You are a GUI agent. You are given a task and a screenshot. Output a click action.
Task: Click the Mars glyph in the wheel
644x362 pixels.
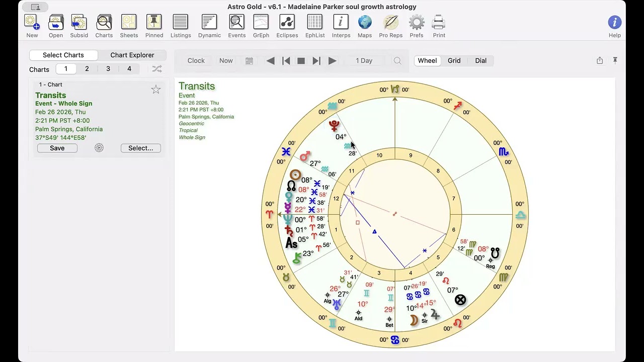(x=304, y=157)
